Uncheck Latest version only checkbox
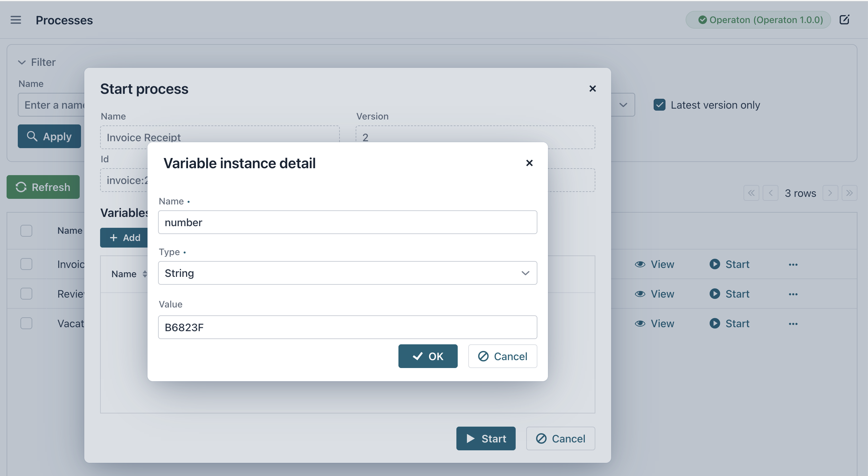Viewport: 868px width, 476px height. click(x=659, y=105)
